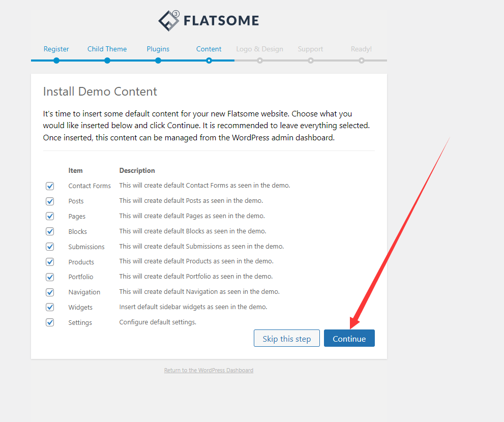Disable the Widgets checkbox
The width and height of the screenshot is (504, 422).
pyautogui.click(x=50, y=307)
